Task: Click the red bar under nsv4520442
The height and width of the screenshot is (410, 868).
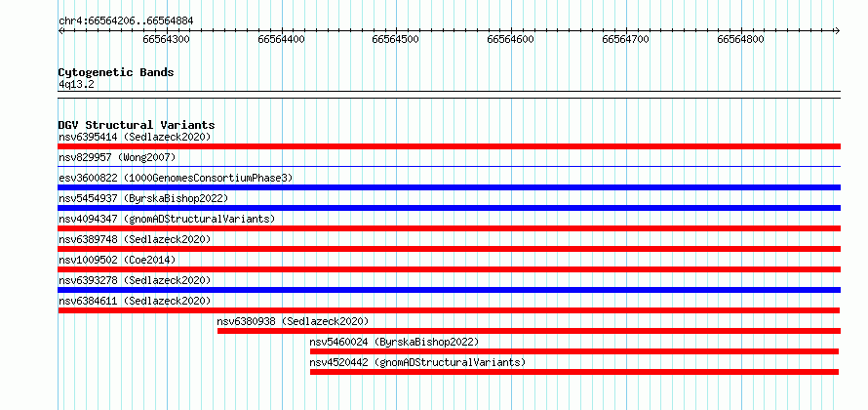Action: (x=574, y=372)
